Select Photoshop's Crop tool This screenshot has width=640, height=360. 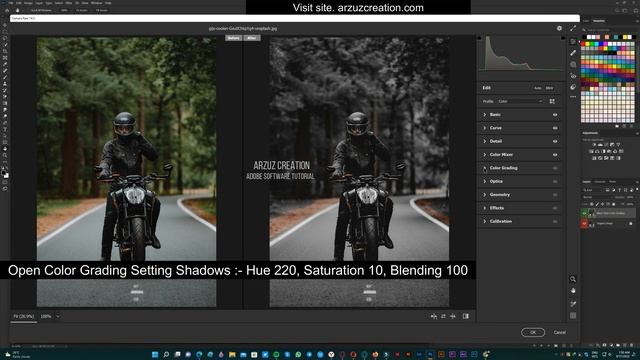(x=5, y=51)
